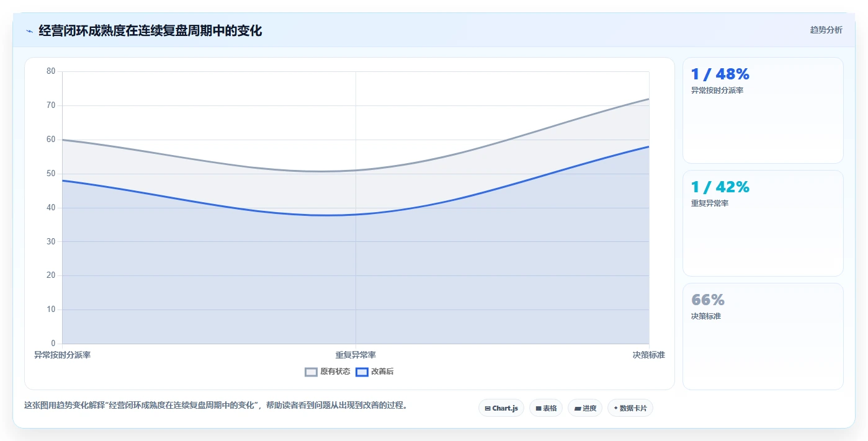Open the 66% 决策标准 card
The height and width of the screenshot is (441, 868).
[x=763, y=337]
